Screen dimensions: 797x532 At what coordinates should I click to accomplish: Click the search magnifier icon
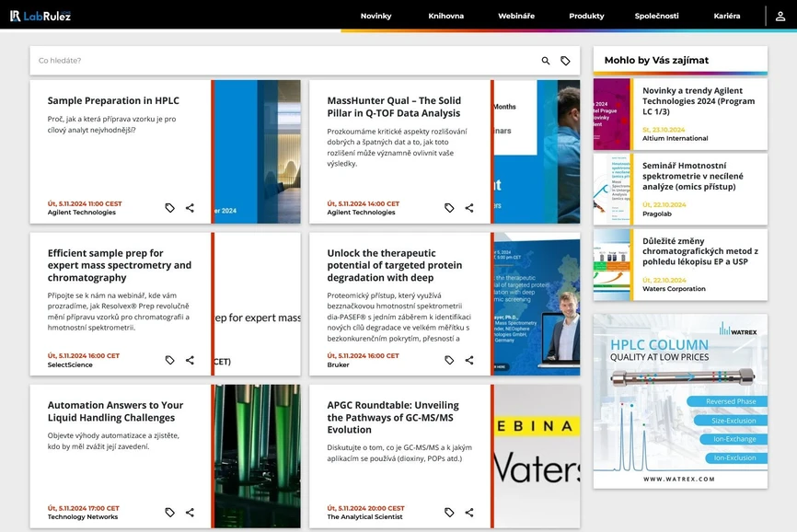[x=546, y=61]
